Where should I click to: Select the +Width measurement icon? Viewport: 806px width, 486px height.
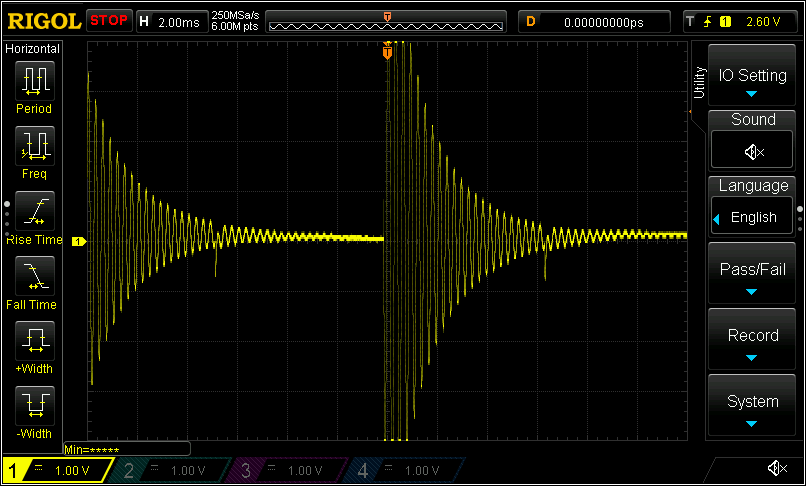click(34, 341)
